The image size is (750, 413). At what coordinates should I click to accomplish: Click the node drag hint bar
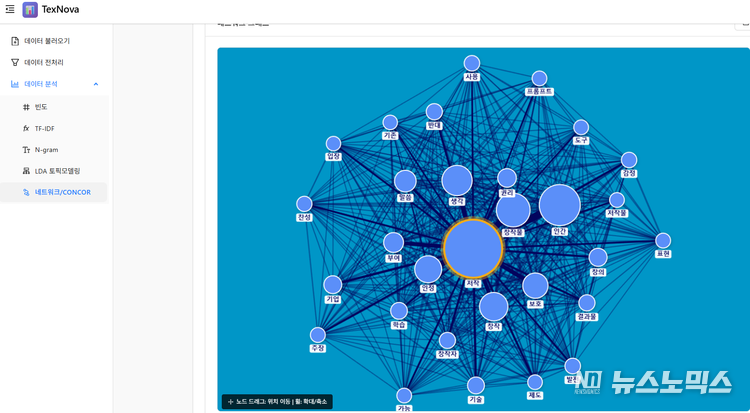pyautogui.click(x=277, y=401)
